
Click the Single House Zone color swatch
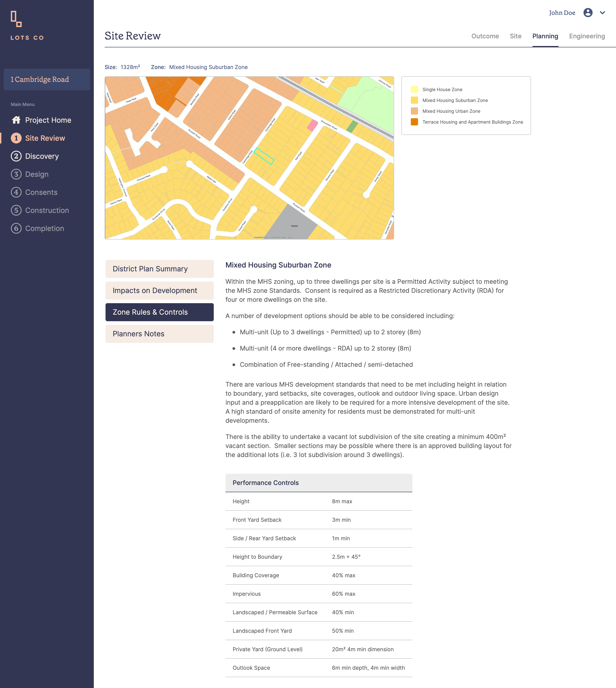point(414,89)
